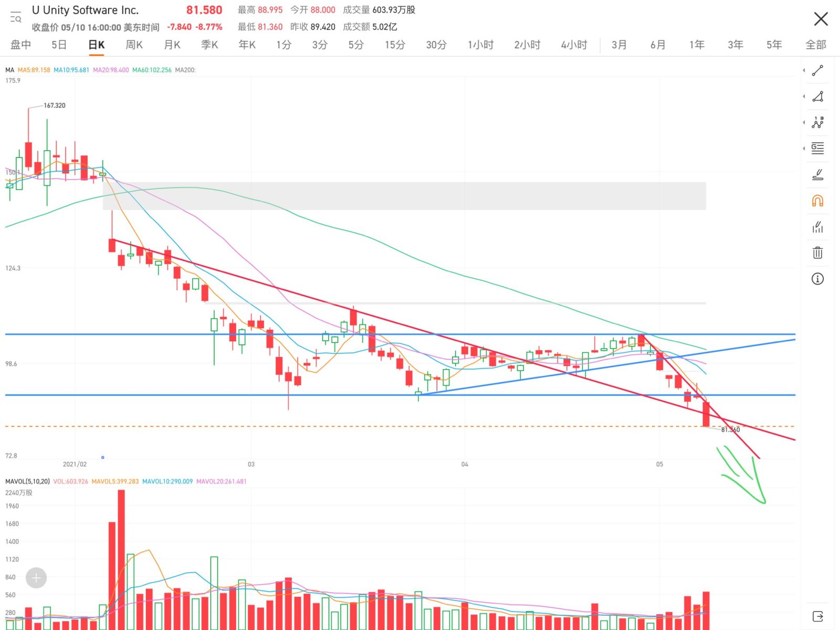
Task: Tap the MA20:98.400 indicator label
Action: [111, 70]
